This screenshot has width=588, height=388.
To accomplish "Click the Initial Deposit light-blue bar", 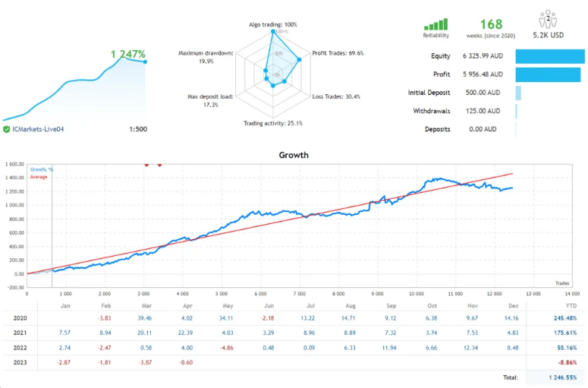I will 518,93.
